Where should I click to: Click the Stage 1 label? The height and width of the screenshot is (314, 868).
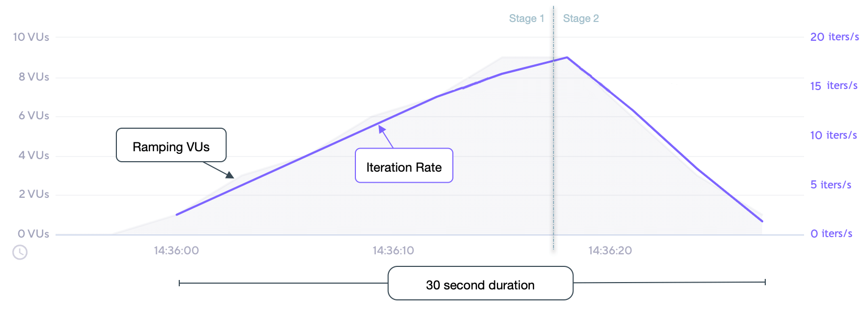526,19
